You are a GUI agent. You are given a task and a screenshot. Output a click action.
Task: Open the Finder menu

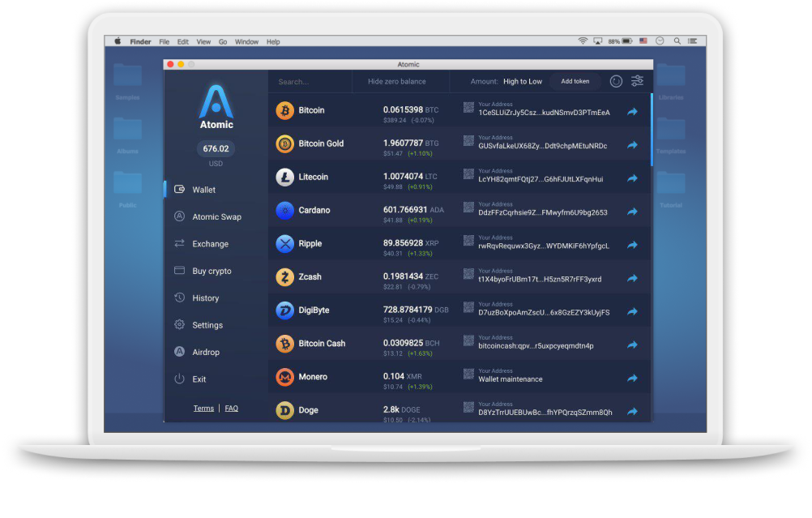click(x=140, y=42)
